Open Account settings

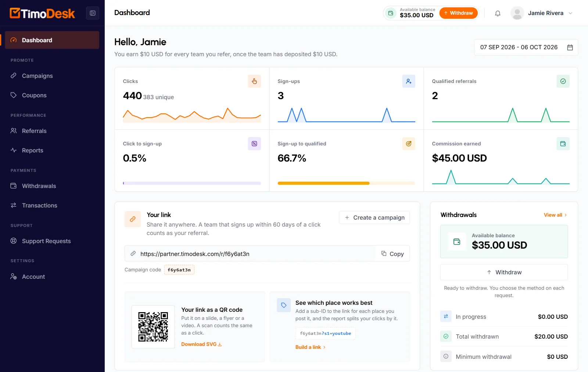tap(52, 277)
